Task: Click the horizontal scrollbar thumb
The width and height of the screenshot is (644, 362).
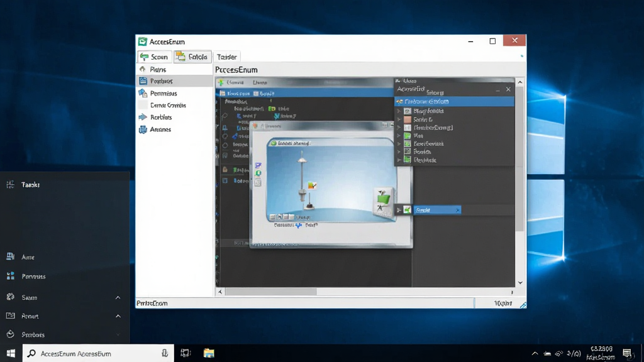Action: pyautogui.click(x=270, y=292)
